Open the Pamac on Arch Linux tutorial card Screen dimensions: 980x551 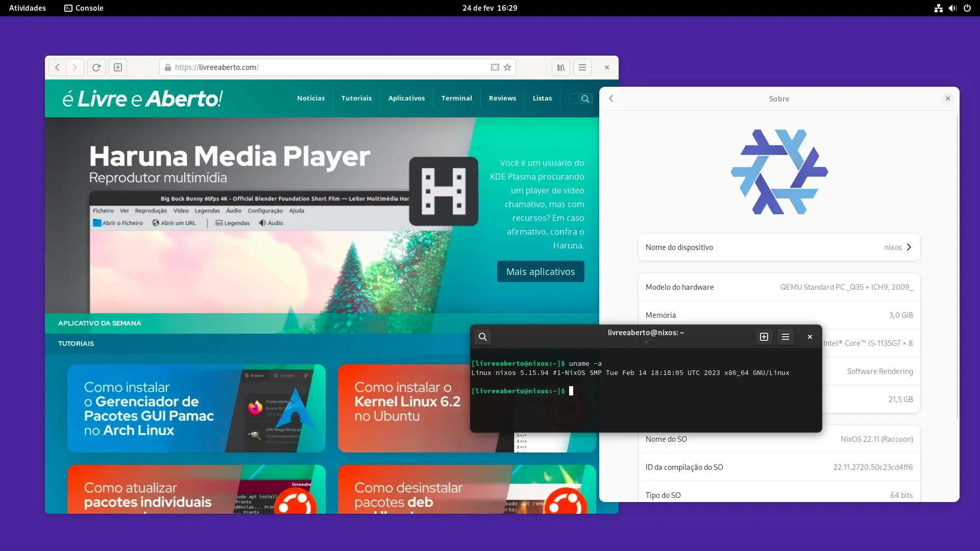click(x=197, y=408)
